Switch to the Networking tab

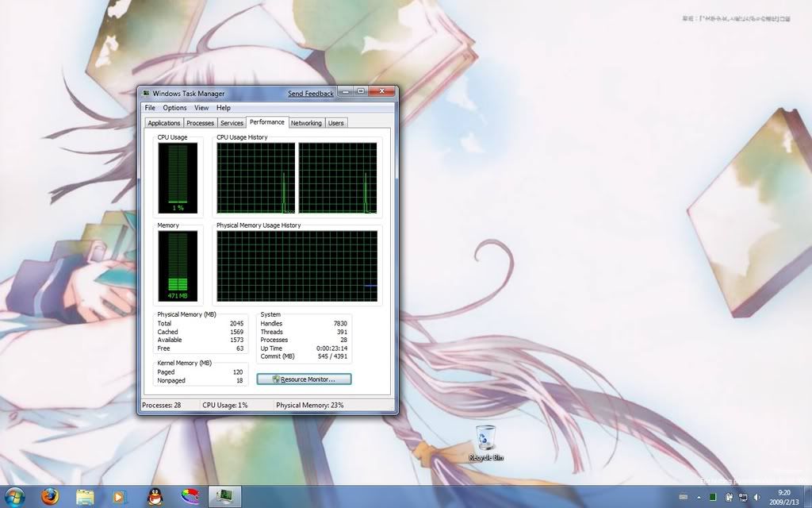click(306, 123)
